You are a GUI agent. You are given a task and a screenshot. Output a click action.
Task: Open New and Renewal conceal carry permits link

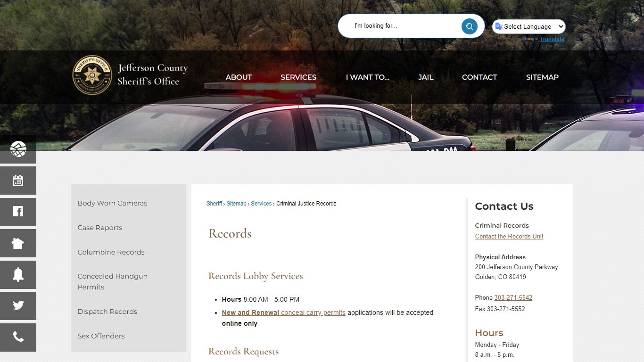pos(283,313)
